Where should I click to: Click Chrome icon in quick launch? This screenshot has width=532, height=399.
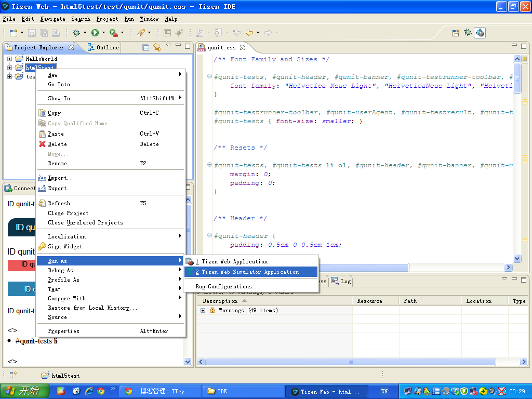pyautogui.click(x=101, y=391)
